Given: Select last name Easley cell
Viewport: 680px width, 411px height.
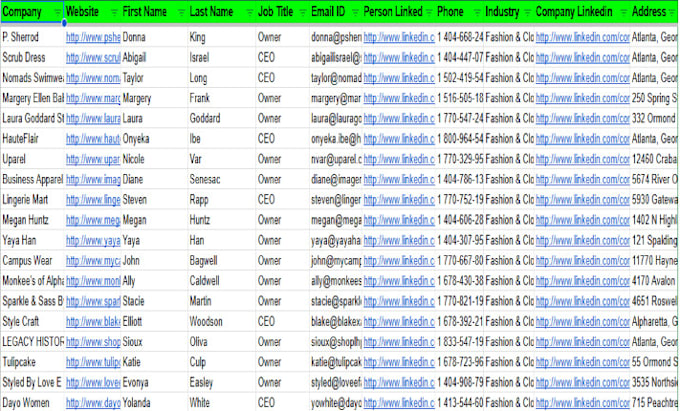Looking at the screenshot, I should point(222,382).
